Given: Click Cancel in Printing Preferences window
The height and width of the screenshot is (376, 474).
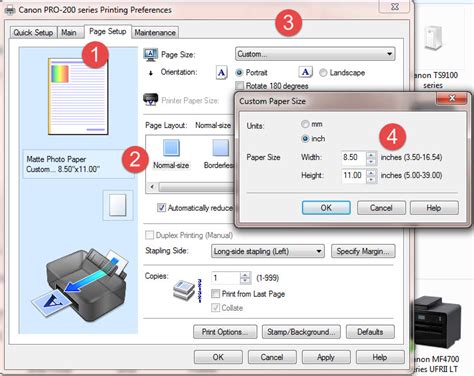Looking at the screenshot, I should (x=272, y=357).
